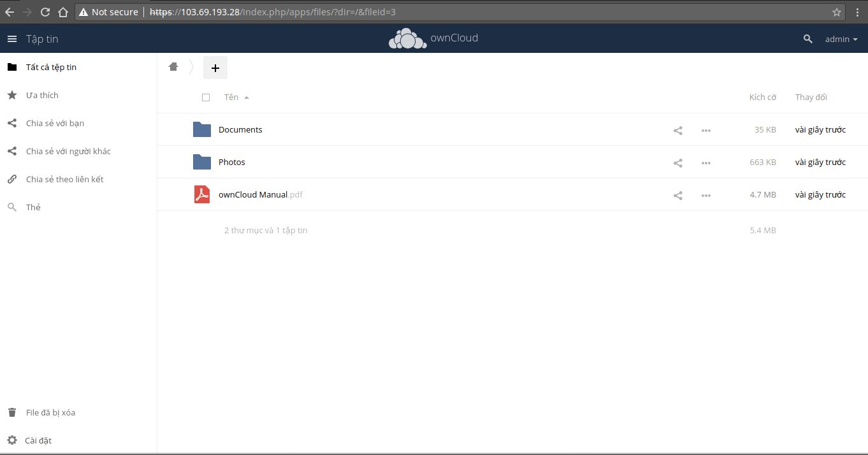The image size is (868, 455).
Task: Reload the page in browser
Action: tap(45, 11)
